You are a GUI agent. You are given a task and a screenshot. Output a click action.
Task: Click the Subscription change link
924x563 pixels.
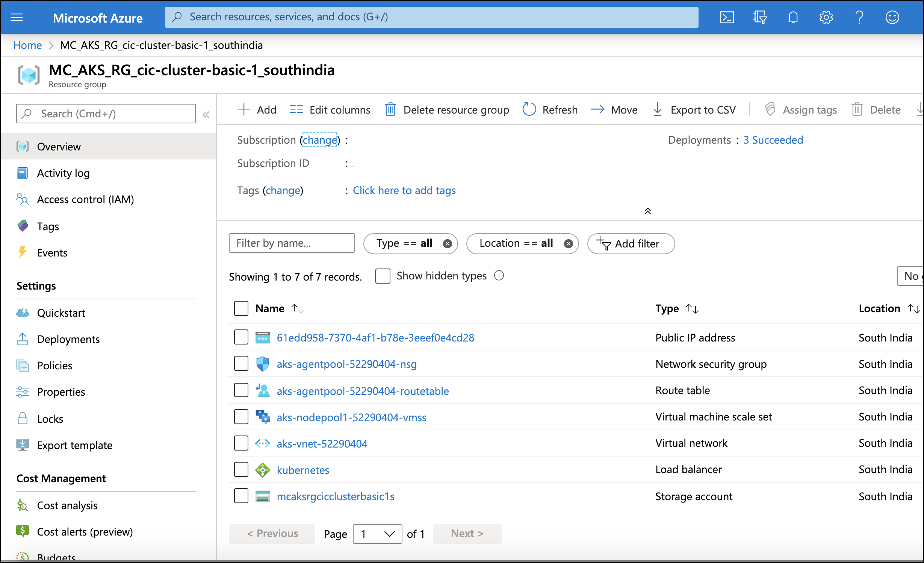[x=320, y=140]
